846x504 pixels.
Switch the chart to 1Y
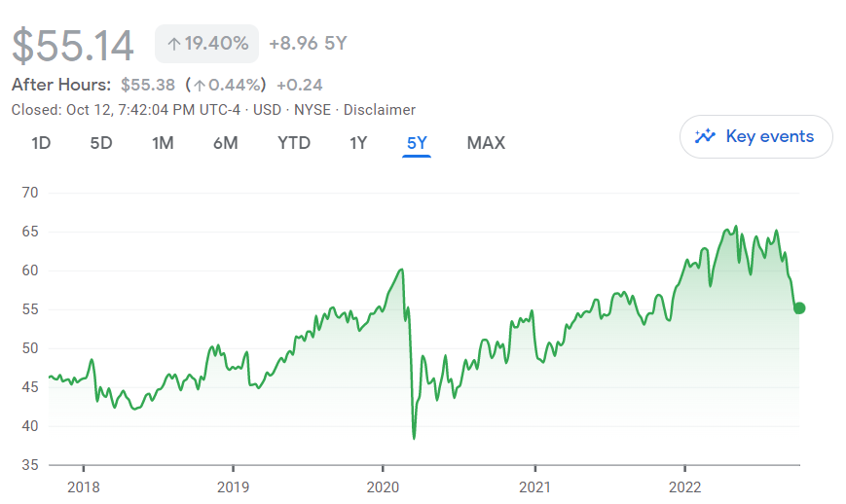(358, 143)
